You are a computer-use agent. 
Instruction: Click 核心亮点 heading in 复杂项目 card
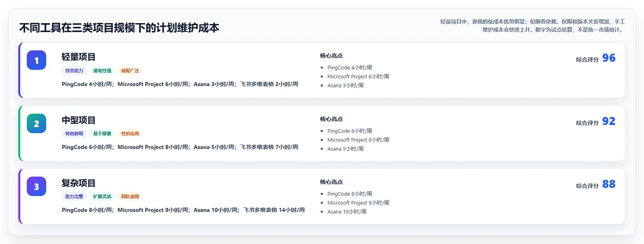point(331,182)
